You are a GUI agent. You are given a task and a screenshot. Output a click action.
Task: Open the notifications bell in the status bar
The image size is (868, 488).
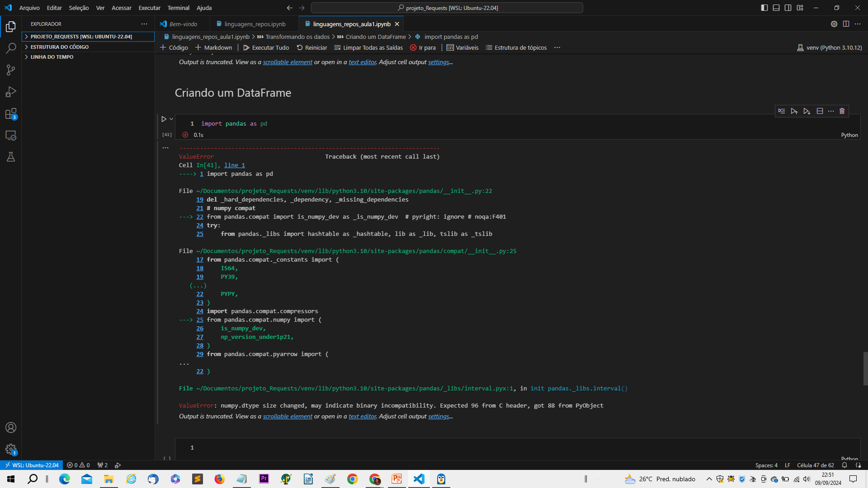[844, 465]
